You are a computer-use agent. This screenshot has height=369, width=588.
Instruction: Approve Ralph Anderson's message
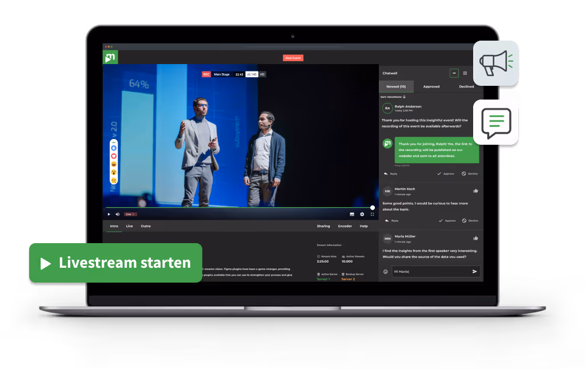(x=446, y=174)
